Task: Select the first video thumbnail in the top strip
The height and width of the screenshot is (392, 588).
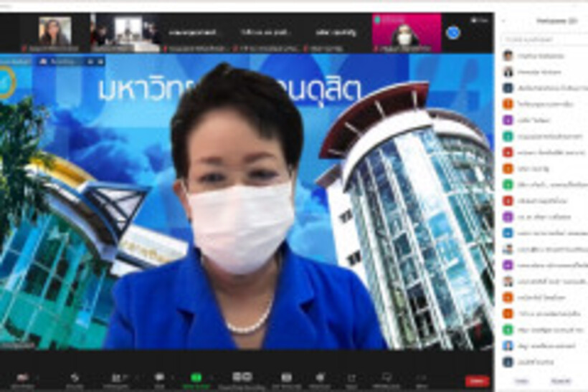Action: [54, 32]
